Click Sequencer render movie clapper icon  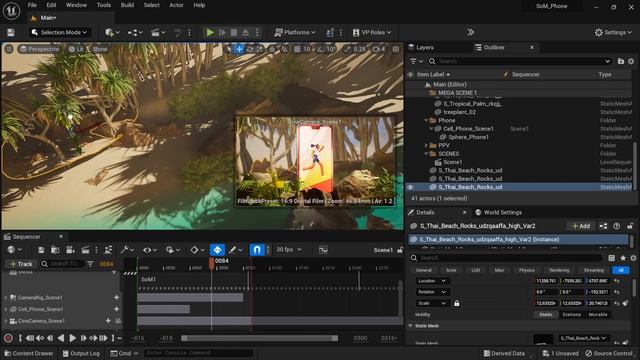(85, 249)
